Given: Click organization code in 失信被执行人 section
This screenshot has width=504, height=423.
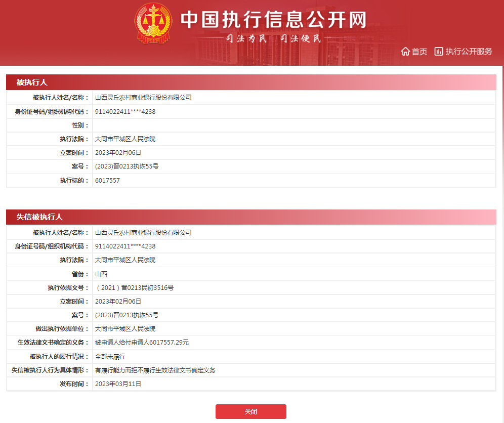Looking at the screenshot, I should click(x=125, y=246).
